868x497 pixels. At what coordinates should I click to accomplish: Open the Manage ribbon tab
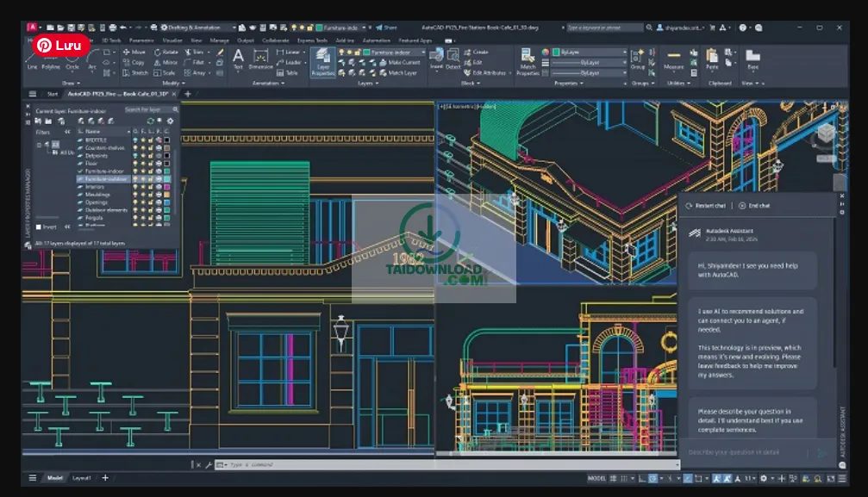(x=220, y=40)
